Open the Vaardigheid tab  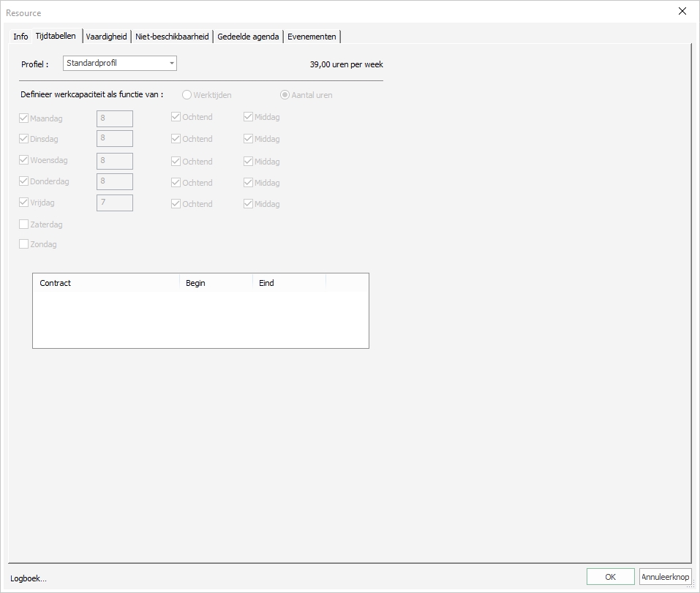pyautogui.click(x=105, y=36)
